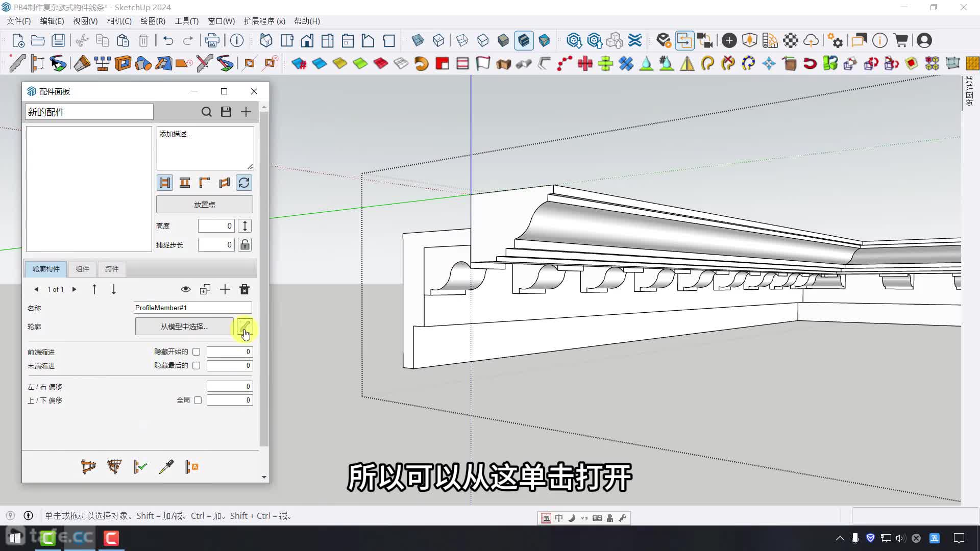The image size is (980, 551).
Task: Click the green plus-shaped tool icon
Action: click(605, 63)
